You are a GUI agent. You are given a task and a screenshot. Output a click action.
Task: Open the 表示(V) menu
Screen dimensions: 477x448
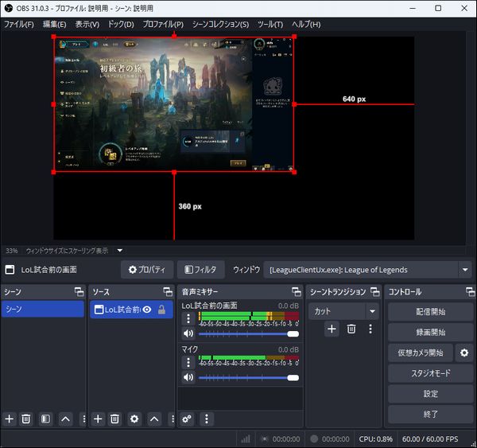click(x=87, y=25)
